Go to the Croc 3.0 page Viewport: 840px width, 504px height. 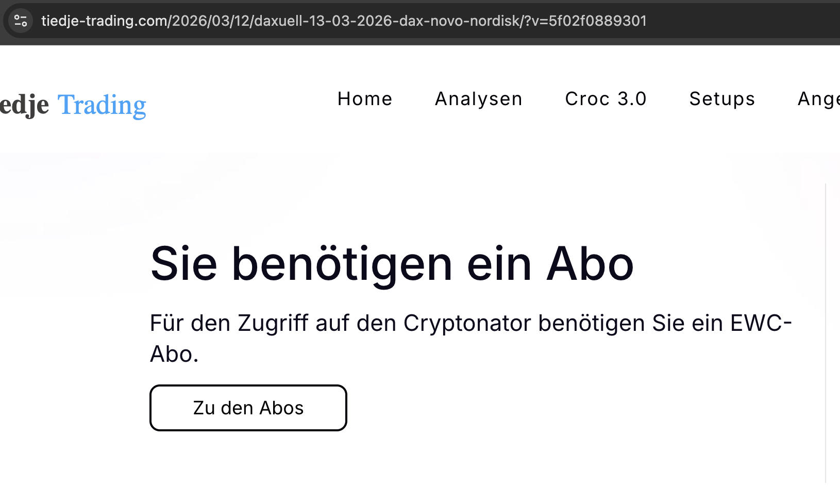coord(606,98)
